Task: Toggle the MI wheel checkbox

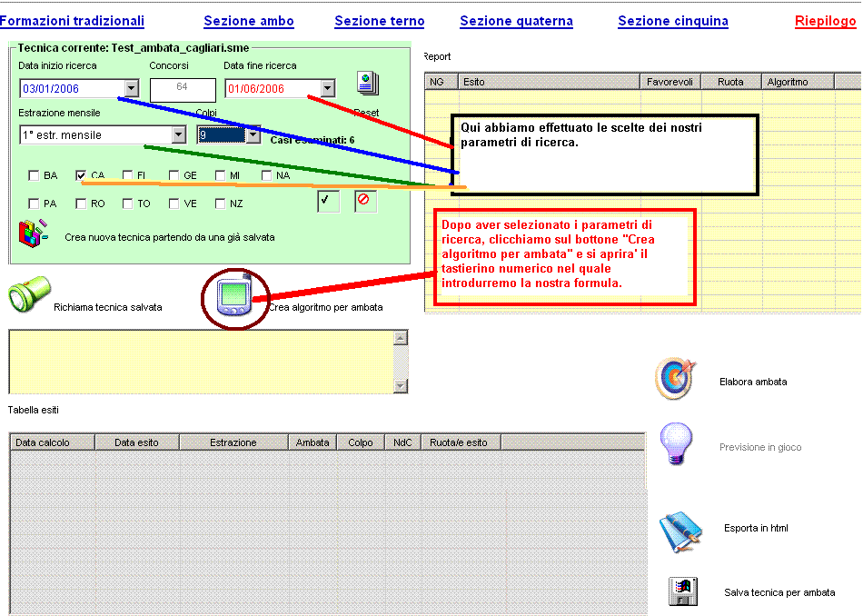Action: (220, 175)
